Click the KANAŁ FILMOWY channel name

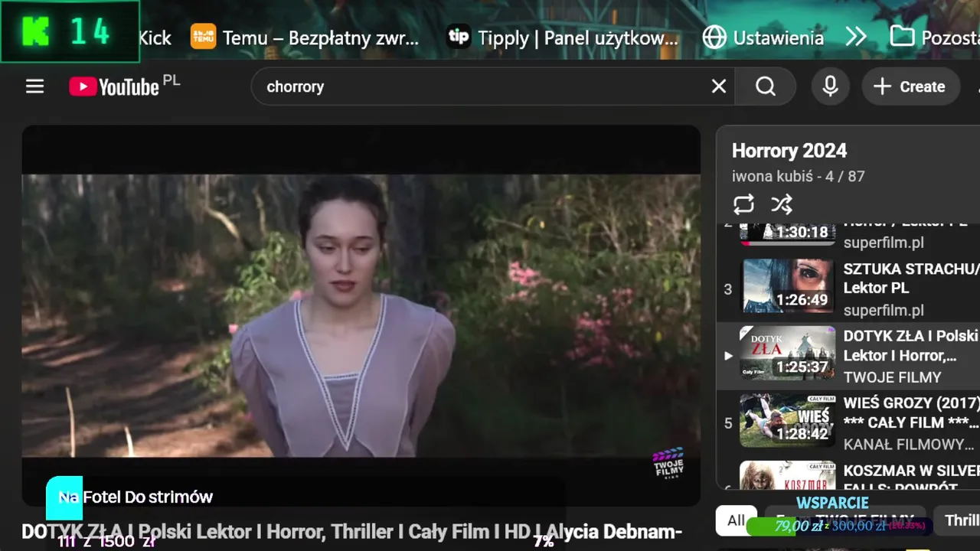pos(909,445)
